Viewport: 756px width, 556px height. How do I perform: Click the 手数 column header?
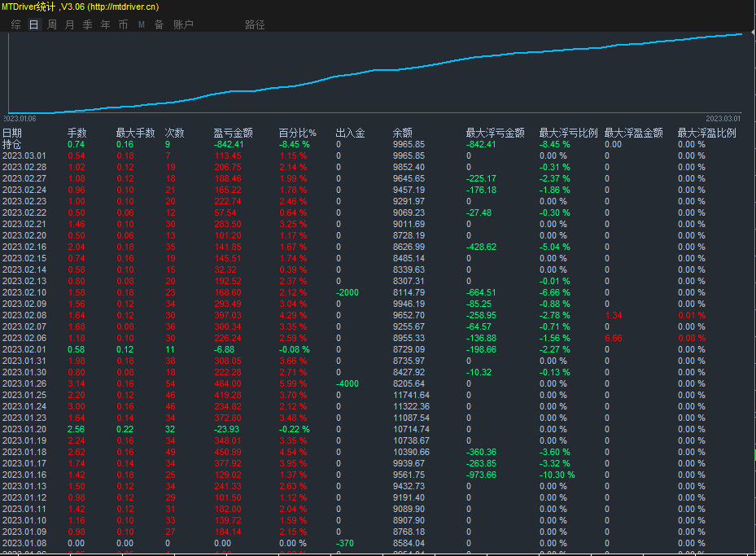click(x=77, y=133)
